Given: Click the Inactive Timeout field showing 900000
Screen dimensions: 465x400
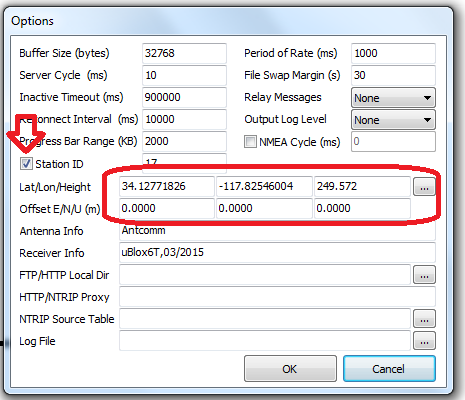Looking at the screenshot, I should coord(184,97).
